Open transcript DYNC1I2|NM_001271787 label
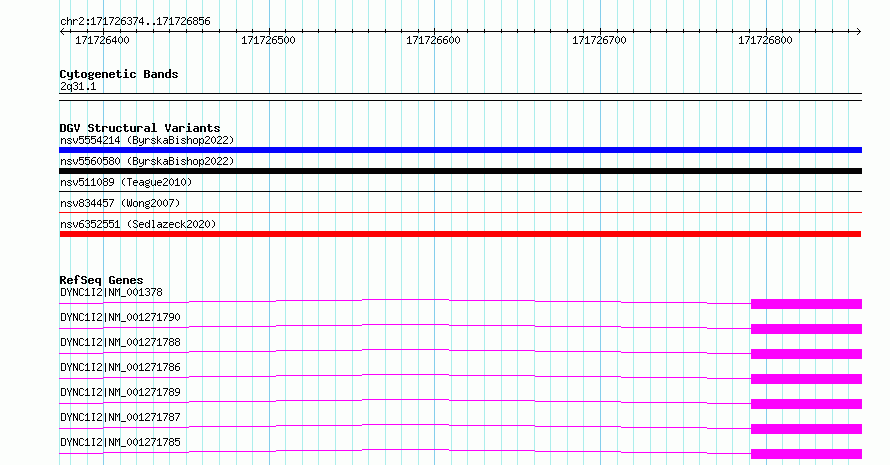The image size is (890, 465). click(120, 417)
